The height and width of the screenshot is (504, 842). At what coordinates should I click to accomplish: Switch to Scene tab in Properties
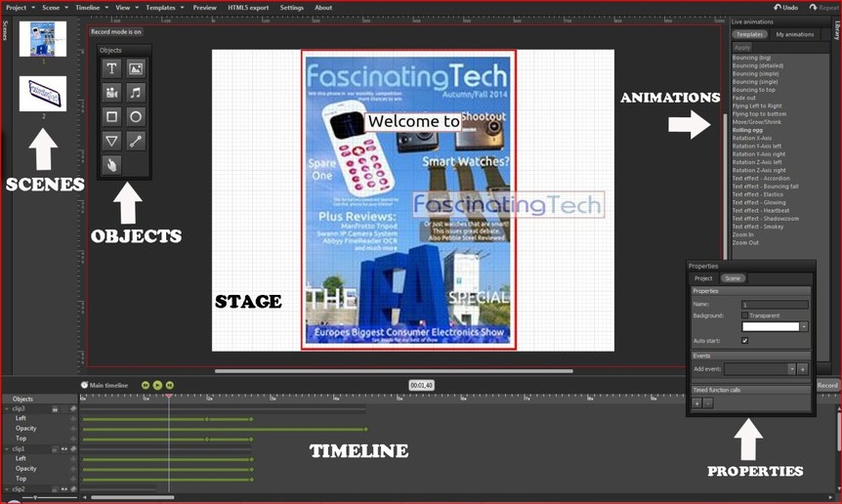pos(733,278)
